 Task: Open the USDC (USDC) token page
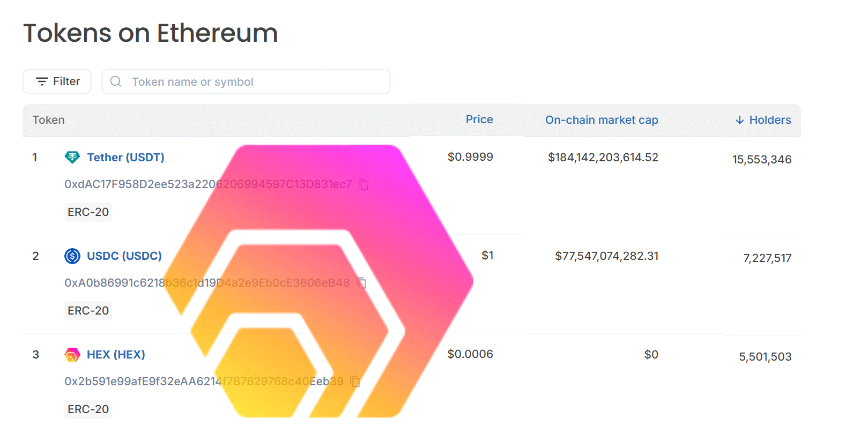[x=124, y=256]
